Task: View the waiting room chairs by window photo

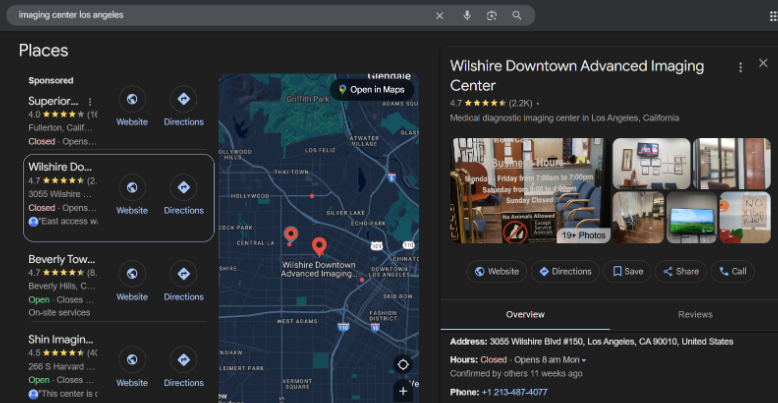Action: pos(638,217)
